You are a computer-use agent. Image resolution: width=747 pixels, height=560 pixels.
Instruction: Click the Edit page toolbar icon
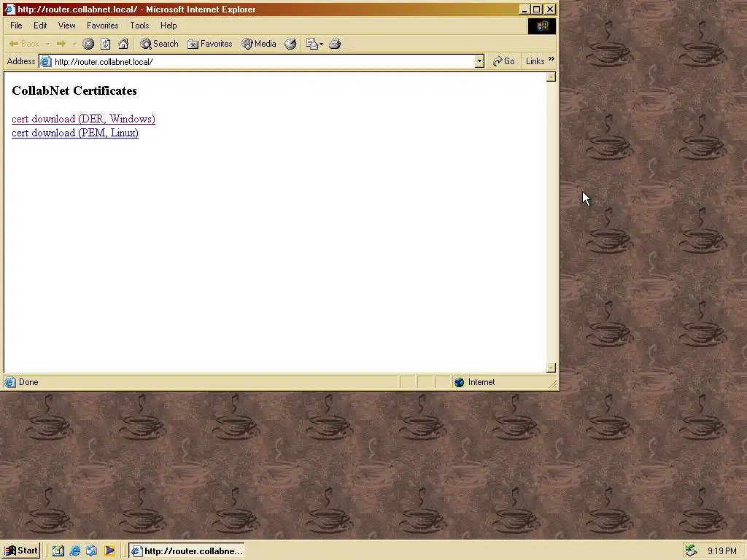point(311,44)
